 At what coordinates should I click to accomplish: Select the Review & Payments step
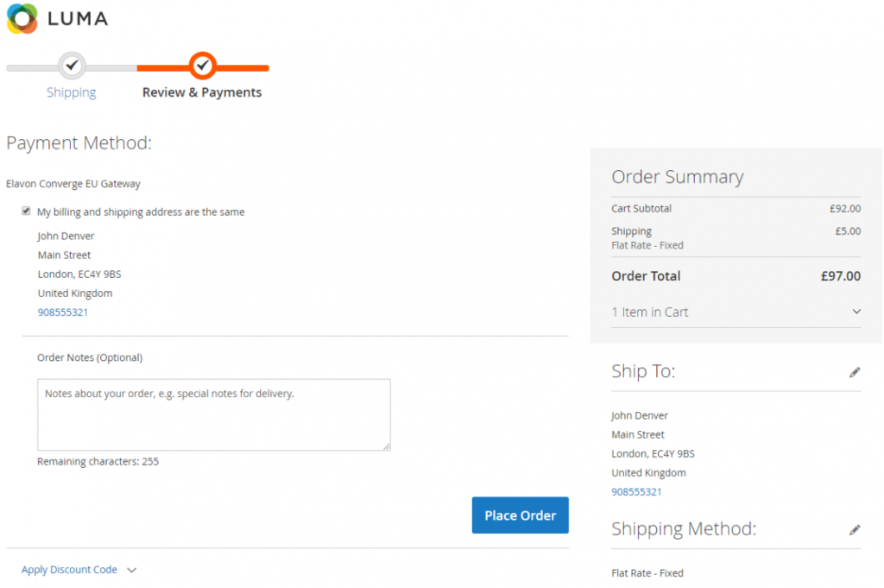202,92
